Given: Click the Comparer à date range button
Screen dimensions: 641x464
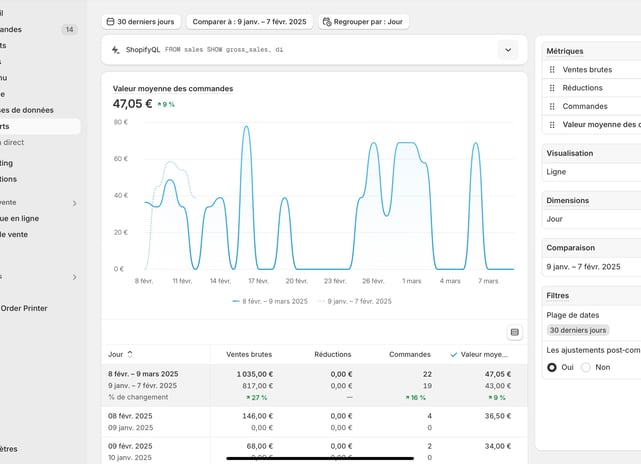Looking at the screenshot, I should click(x=249, y=22).
